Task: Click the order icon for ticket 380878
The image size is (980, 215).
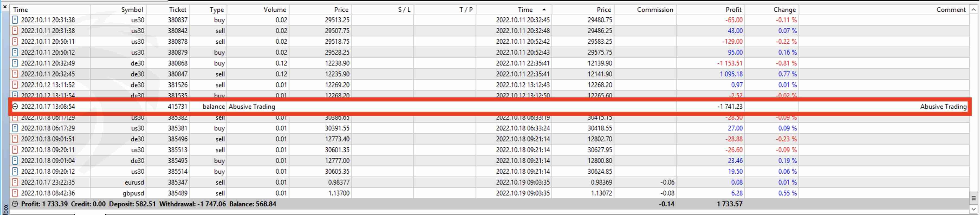Action: (15, 41)
